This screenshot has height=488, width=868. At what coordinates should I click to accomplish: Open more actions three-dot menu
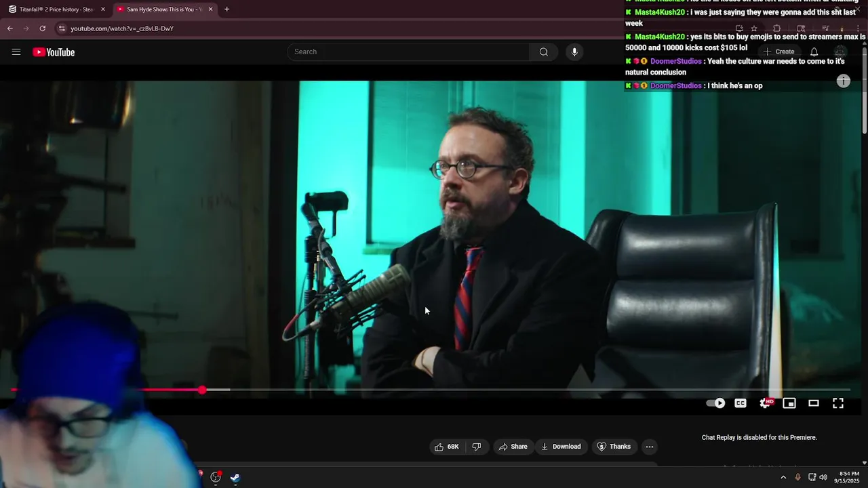point(650,447)
